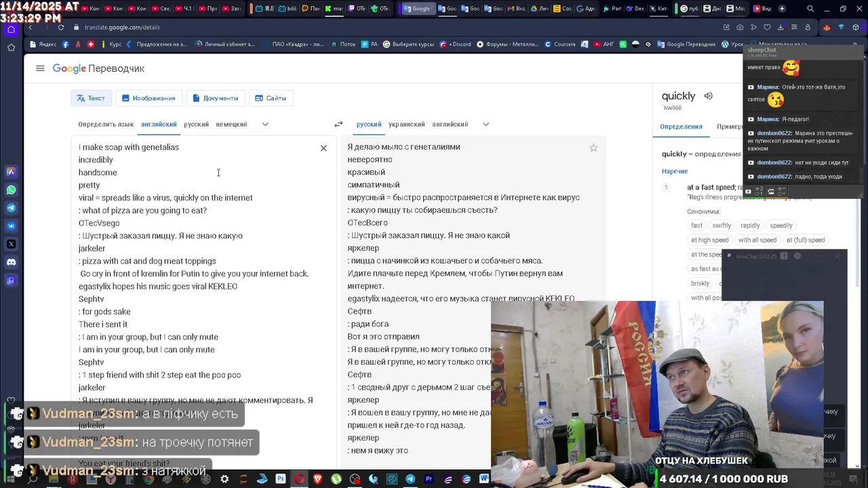The image size is (868, 488).
Task: Expand more source languages dropdown
Action: 265,124
